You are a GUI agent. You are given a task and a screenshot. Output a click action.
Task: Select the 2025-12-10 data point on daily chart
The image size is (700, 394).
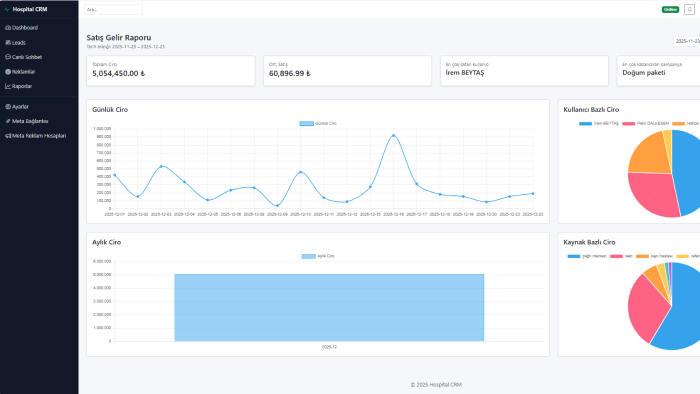point(300,172)
